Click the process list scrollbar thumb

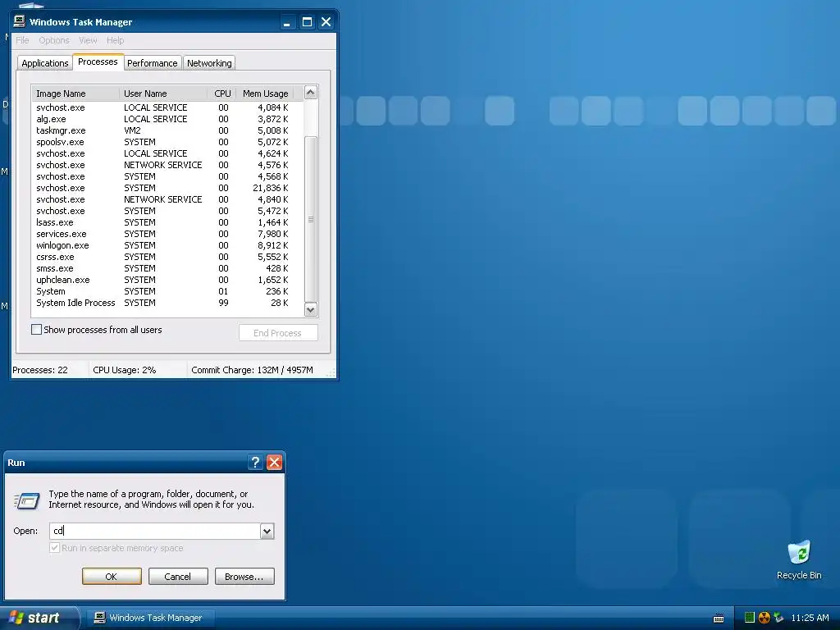click(311, 220)
